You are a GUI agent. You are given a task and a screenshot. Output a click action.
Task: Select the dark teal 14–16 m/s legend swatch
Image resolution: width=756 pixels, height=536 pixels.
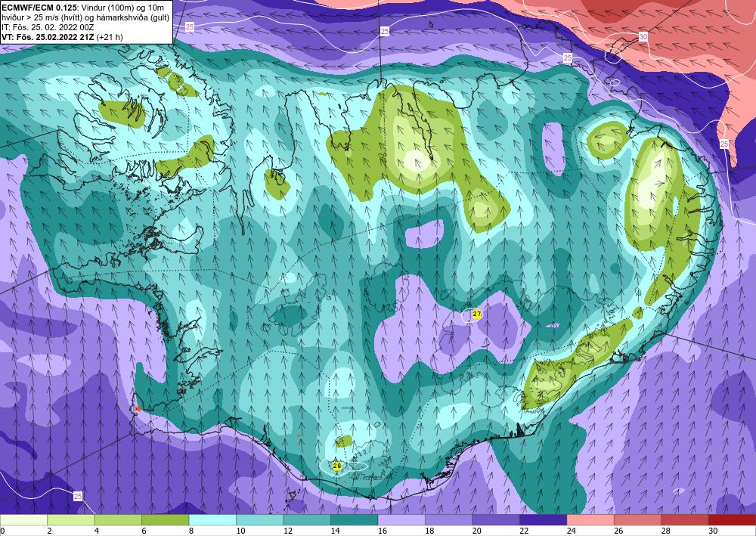coord(355,520)
